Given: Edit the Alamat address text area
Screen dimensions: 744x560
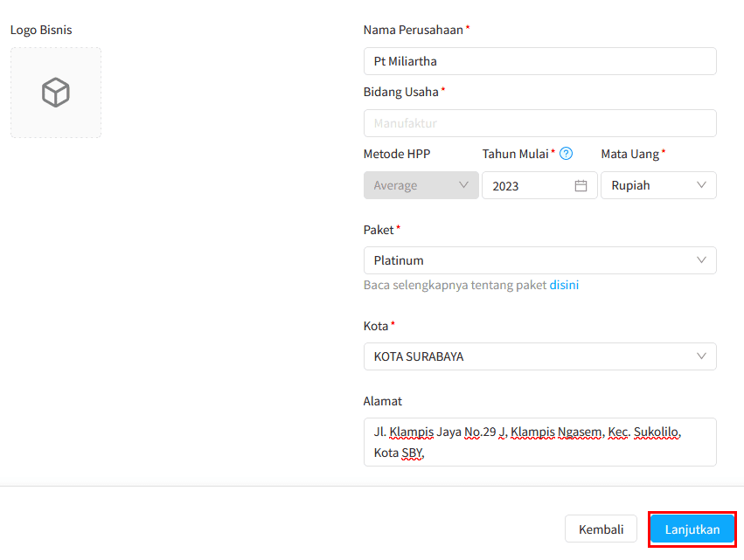Looking at the screenshot, I should coord(540,442).
